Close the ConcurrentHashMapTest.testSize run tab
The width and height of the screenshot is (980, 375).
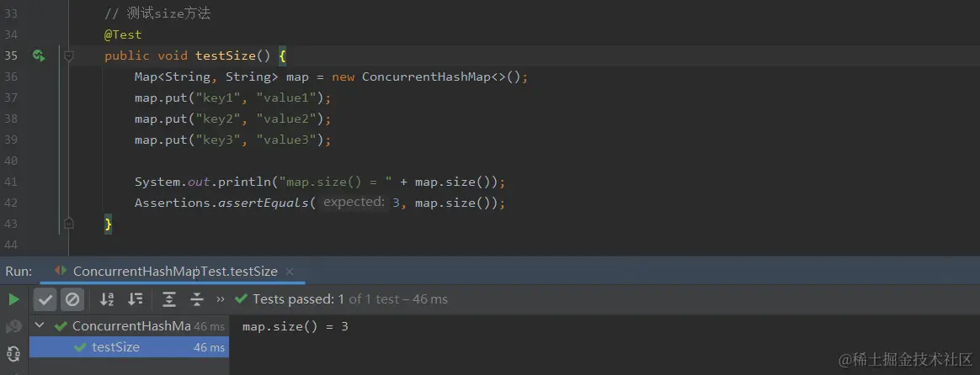(x=290, y=272)
